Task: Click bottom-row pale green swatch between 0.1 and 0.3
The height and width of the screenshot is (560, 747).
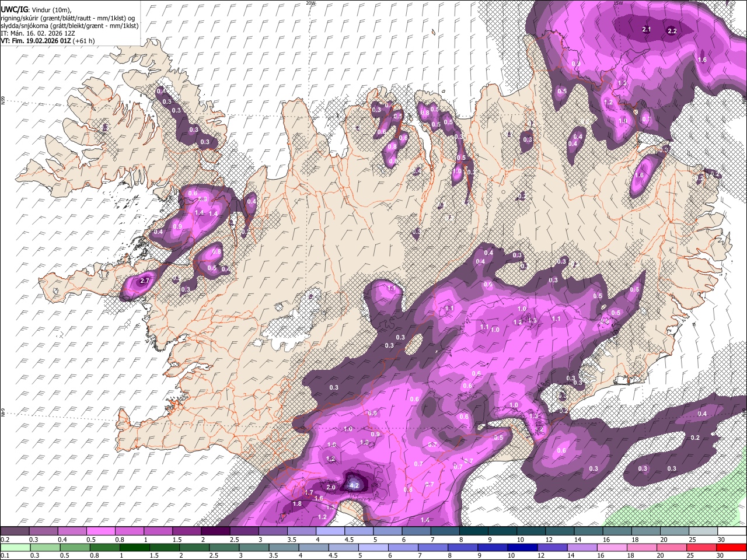Action: (15, 547)
